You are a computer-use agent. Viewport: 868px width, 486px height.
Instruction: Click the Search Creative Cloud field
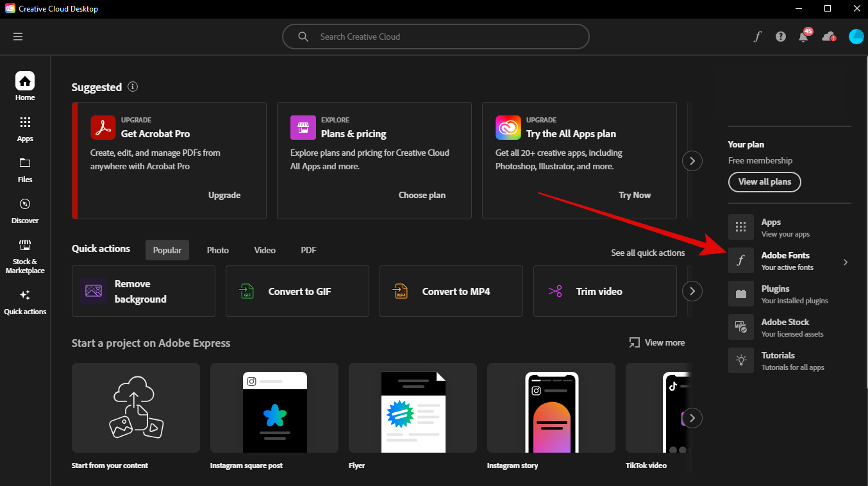pyautogui.click(x=436, y=37)
